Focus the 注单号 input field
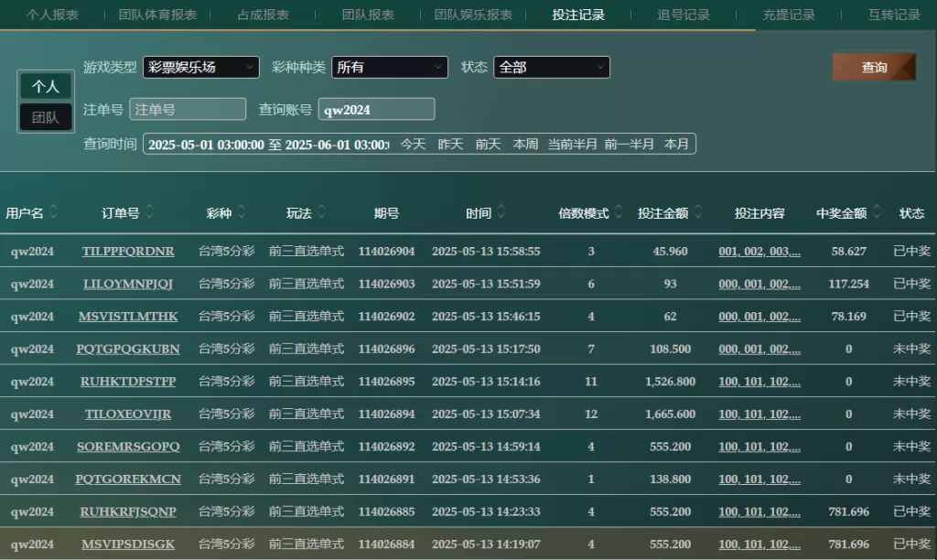 click(x=188, y=110)
